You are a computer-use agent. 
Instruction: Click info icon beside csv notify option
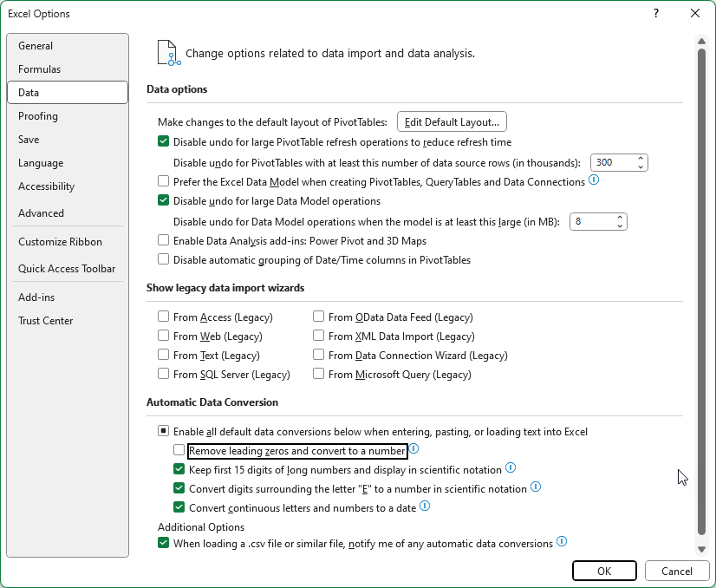pos(562,542)
